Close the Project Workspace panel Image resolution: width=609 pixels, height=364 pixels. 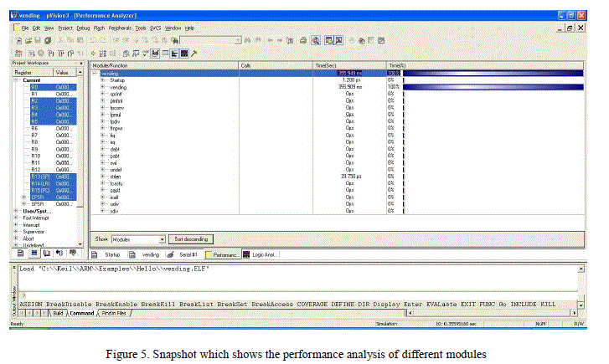click(x=80, y=64)
